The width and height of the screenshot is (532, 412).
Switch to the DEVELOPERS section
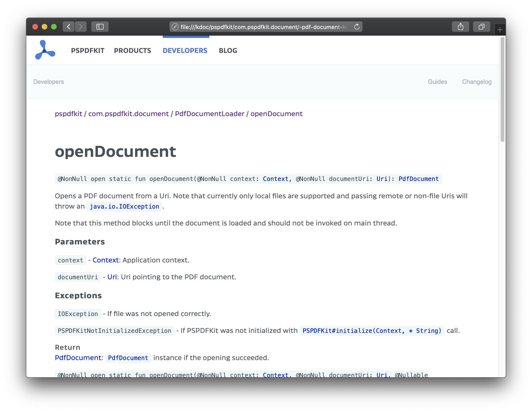pos(185,50)
